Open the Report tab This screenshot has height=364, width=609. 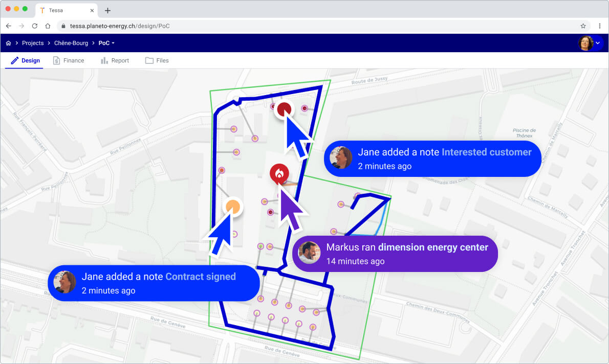point(115,60)
